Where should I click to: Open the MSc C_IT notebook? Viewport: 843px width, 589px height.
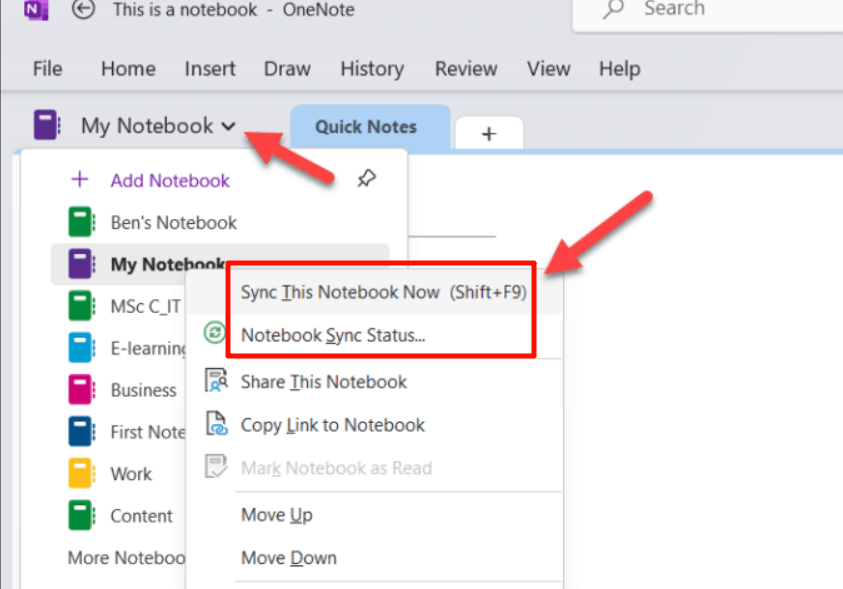tap(146, 306)
